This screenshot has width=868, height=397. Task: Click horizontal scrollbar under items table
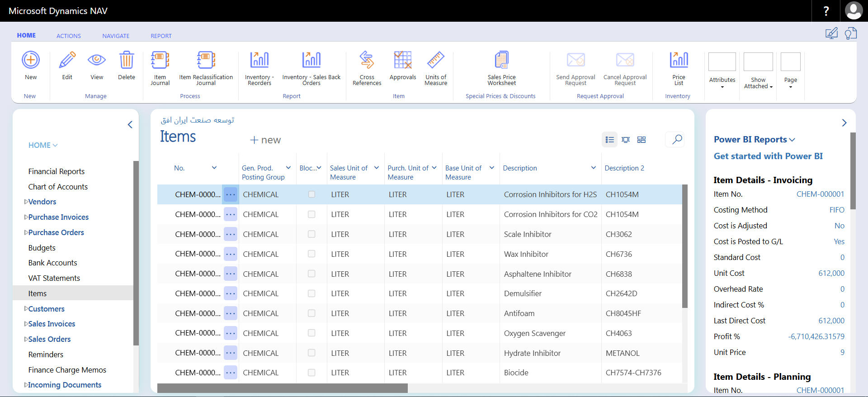click(x=283, y=388)
